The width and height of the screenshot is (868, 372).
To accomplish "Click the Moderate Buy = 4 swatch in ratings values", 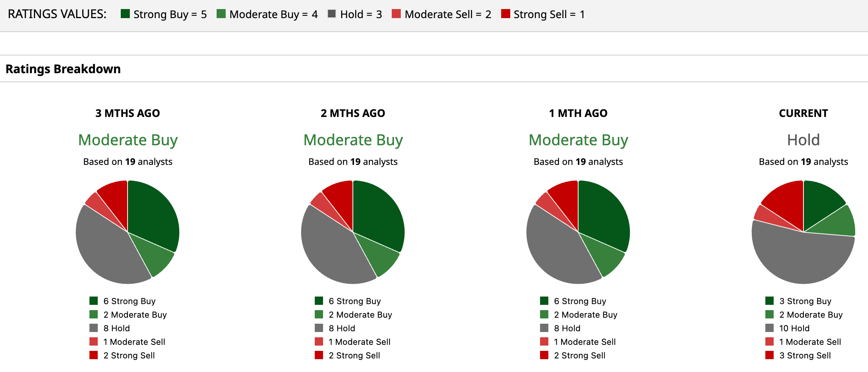I will pyautogui.click(x=221, y=14).
